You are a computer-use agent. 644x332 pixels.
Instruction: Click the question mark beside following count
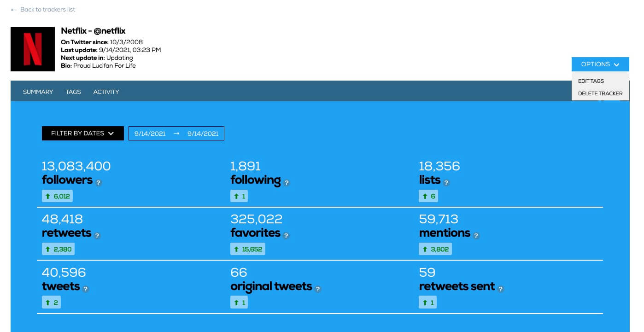(x=287, y=183)
